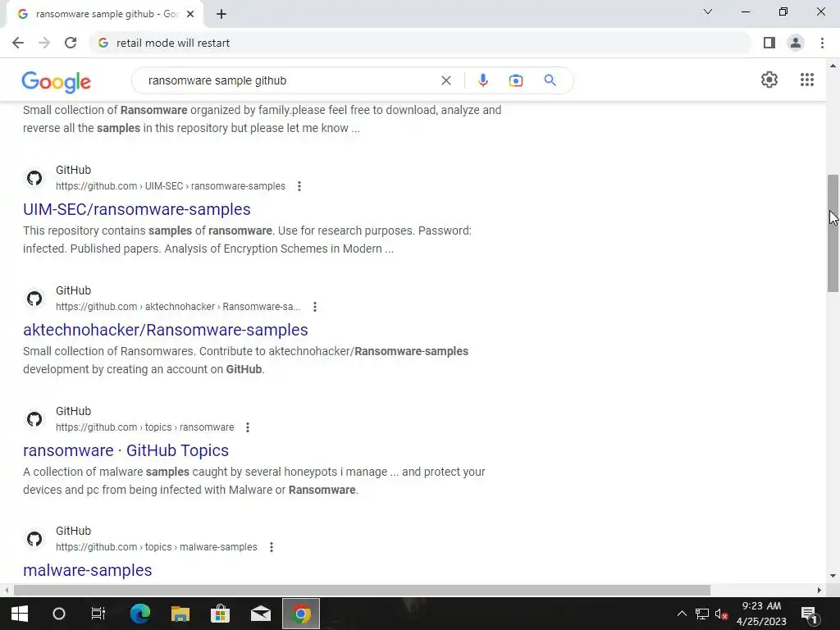Search by image using the camera icon
840x630 pixels.
pyautogui.click(x=515, y=80)
